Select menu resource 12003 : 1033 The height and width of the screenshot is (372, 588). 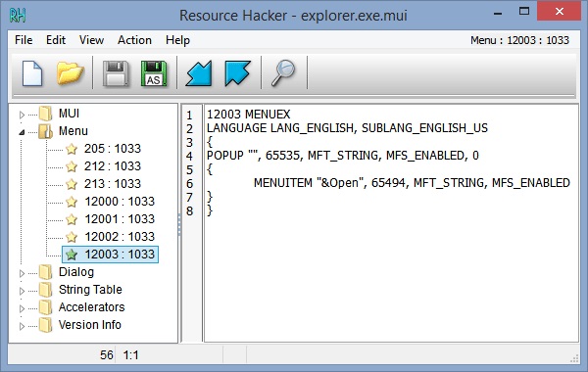pyautogui.click(x=120, y=255)
